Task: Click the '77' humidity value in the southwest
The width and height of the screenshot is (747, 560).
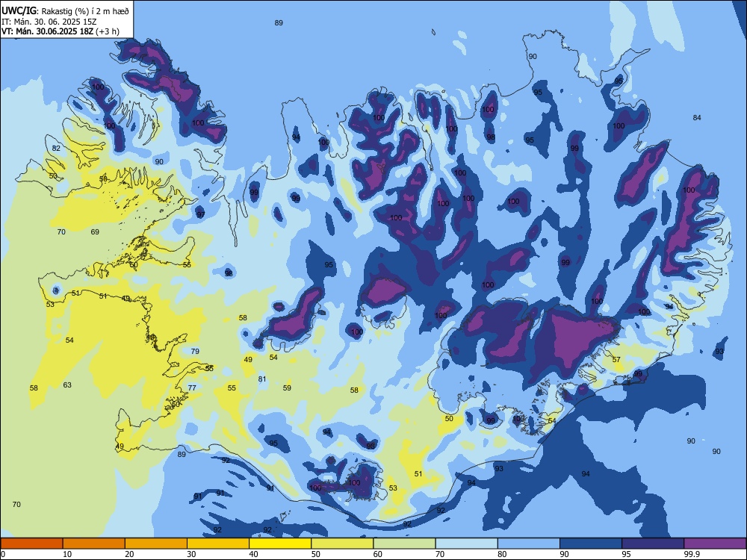Action: click(191, 388)
